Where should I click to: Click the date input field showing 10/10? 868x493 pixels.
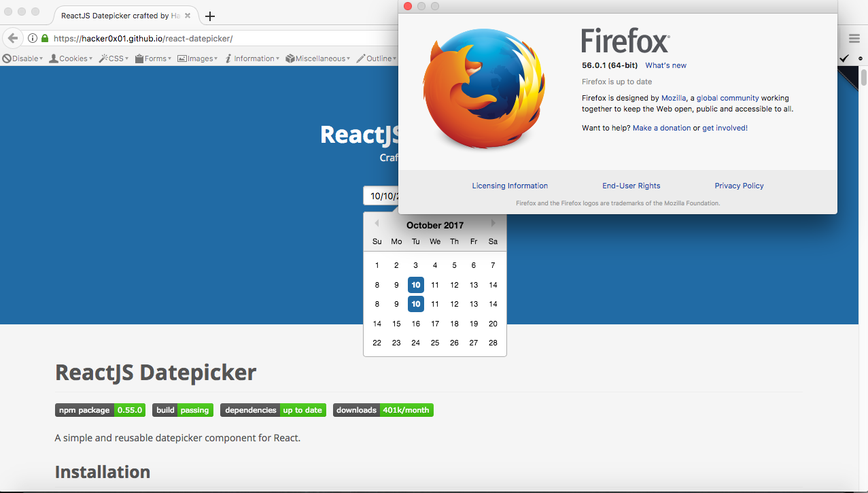point(381,196)
